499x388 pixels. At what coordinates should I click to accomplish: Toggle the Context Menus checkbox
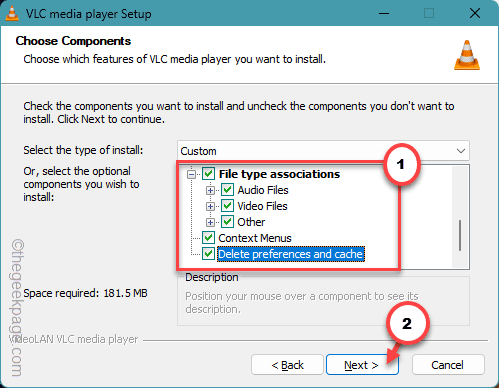point(209,238)
